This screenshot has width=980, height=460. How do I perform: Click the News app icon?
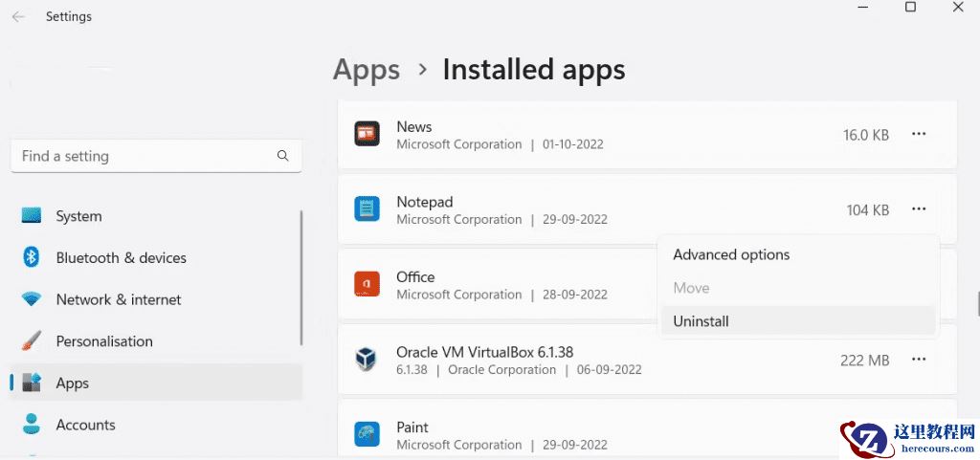tap(366, 134)
